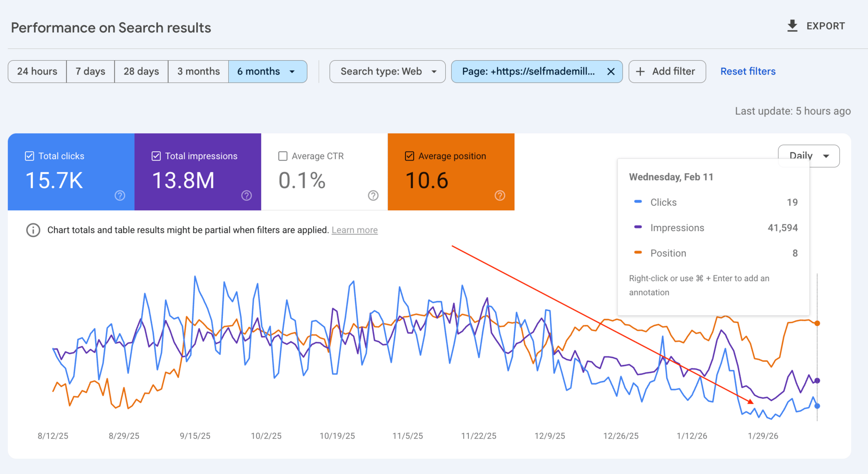Image resolution: width=868 pixels, height=474 pixels.
Task: Open the Daily granularity dropdown
Action: (826, 156)
